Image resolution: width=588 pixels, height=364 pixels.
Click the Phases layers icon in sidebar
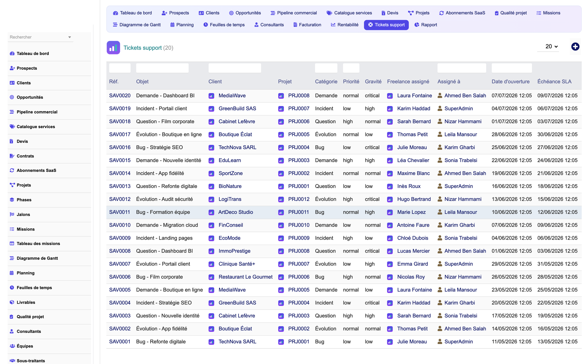coord(12,200)
